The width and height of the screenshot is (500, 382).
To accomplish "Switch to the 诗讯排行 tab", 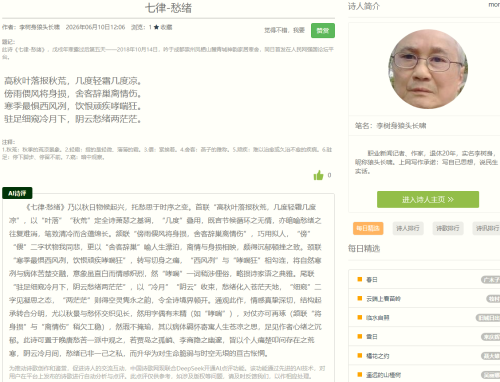I will tap(487, 228).
